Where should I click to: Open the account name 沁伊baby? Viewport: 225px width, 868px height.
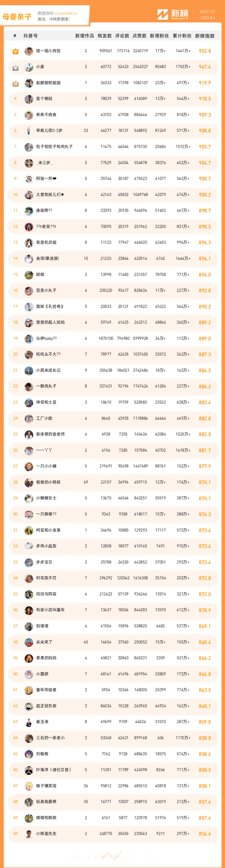46,338
